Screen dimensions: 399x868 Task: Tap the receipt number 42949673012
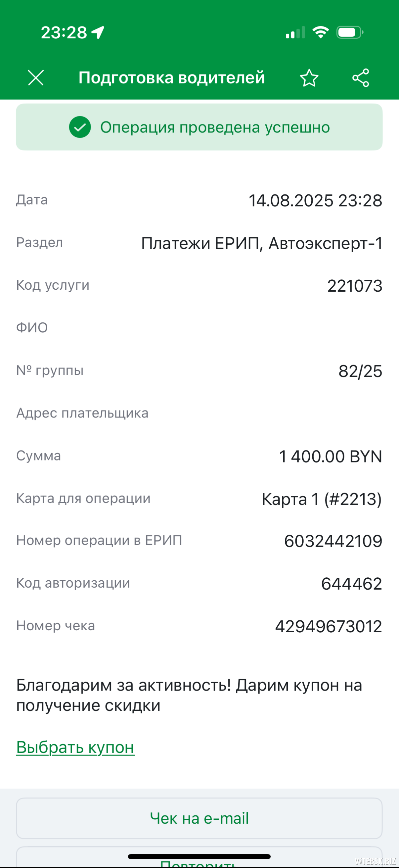click(x=328, y=626)
